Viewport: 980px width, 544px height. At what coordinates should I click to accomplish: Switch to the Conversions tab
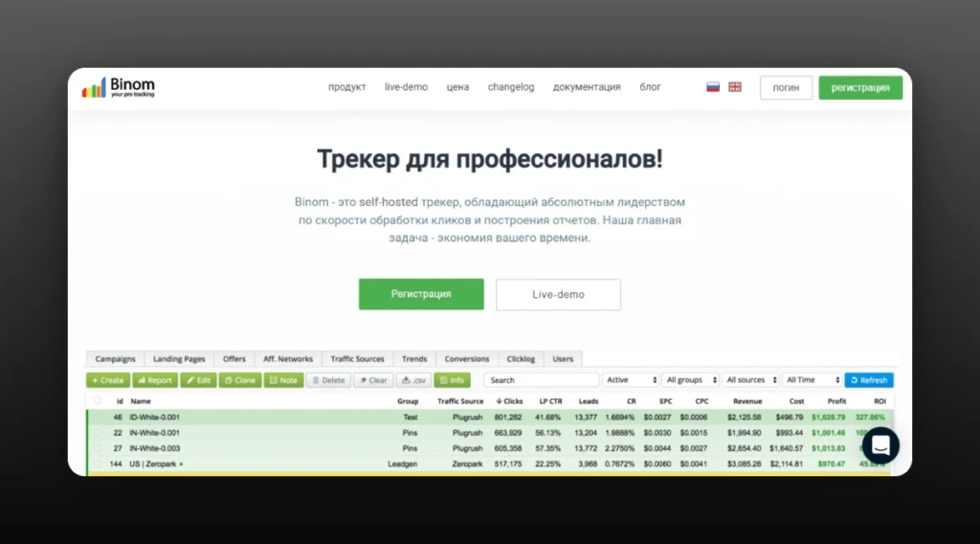point(467,359)
